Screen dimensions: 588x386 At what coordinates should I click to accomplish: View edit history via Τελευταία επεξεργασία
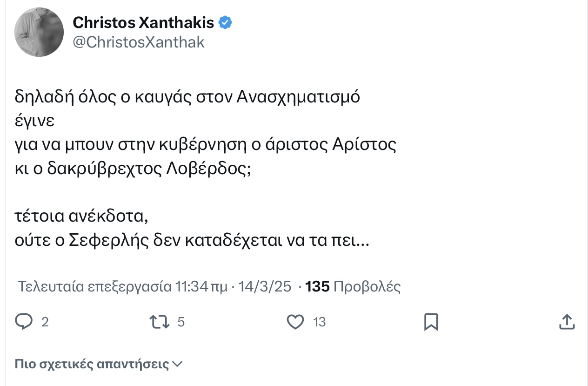pos(94,286)
